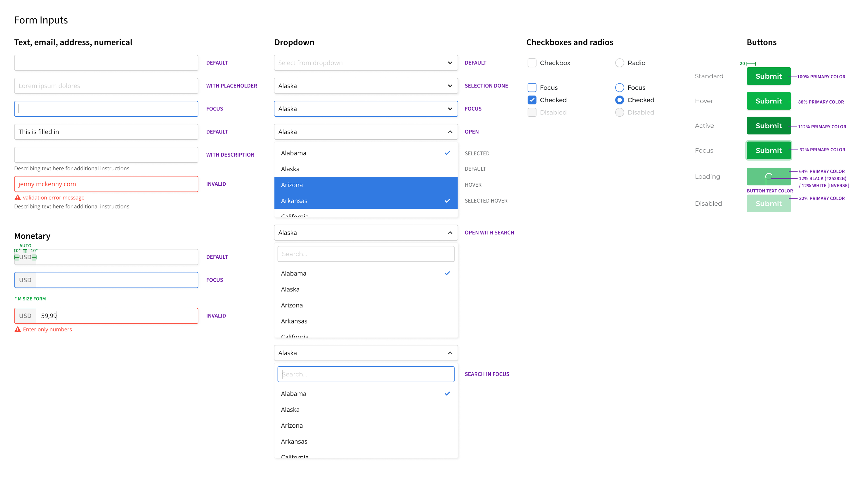
Task: Click the 'Enter only numbers' warning icon
Action: [x=18, y=329]
